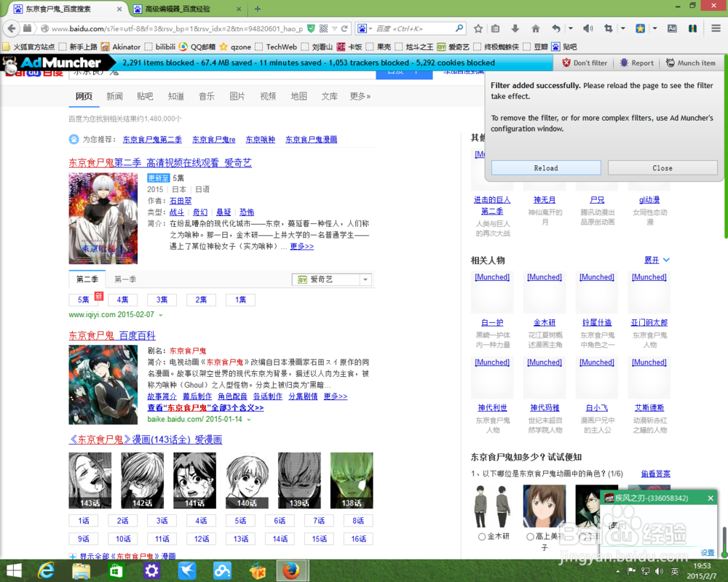This screenshot has height=582, width=728.
Task: Open QR code icon in address bar
Action: tap(324, 29)
